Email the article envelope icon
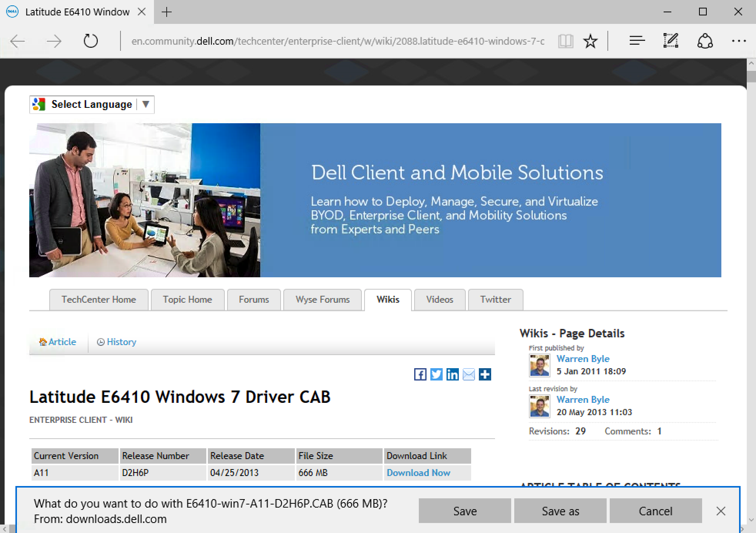The width and height of the screenshot is (756, 533). pyautogui.click(x=468, y=374)
